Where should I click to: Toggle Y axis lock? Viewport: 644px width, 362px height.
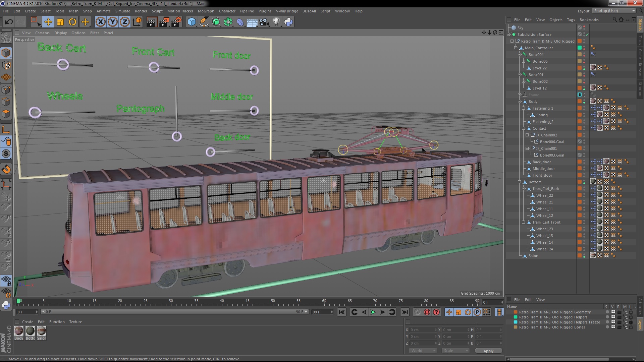click(113, 22)
